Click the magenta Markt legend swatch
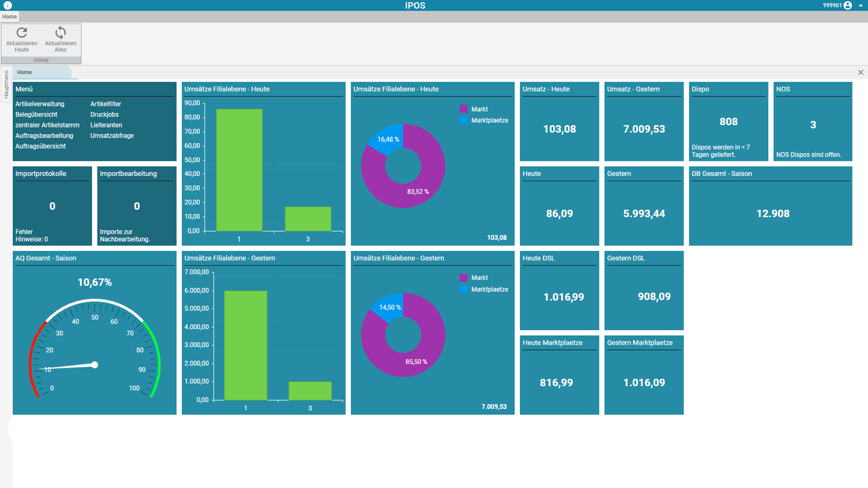The height and width of the screenshot is (488, 868). [x=464, y=109]
